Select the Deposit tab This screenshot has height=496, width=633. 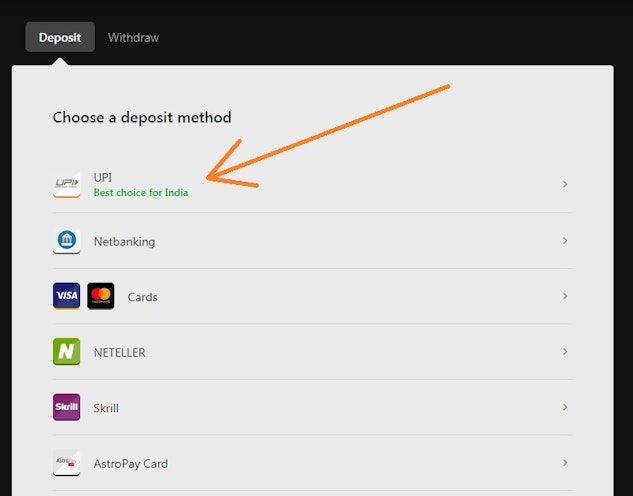[60, 38]
